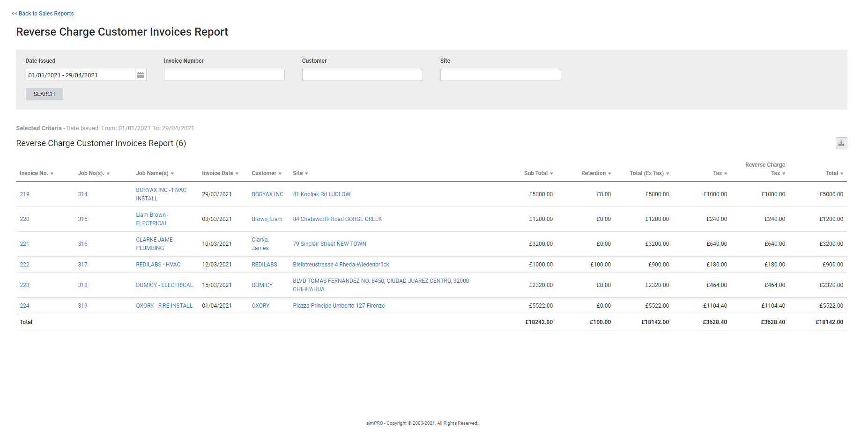Open job number 316
Viewport: 868px width, 435px height.
pos(82,244)
